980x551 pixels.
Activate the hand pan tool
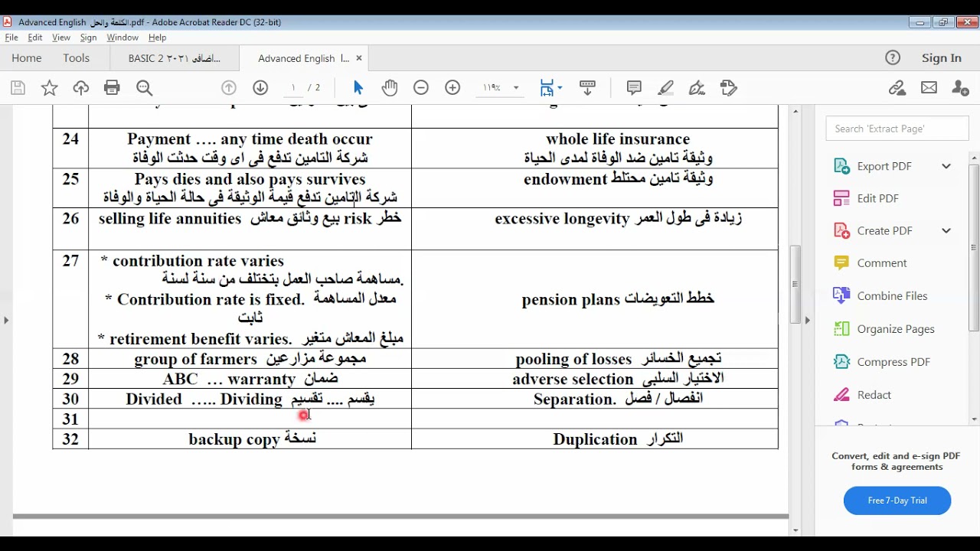[x=390, y=88]
